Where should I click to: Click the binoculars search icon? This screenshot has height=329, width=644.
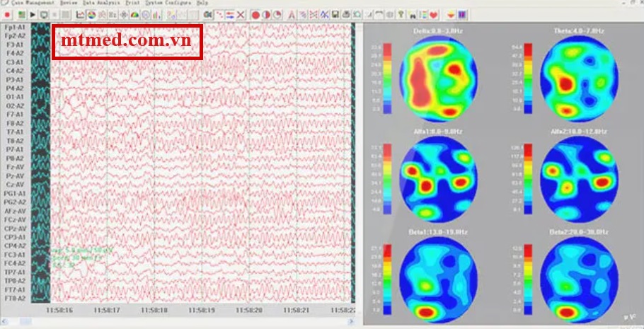pos(413,15)
